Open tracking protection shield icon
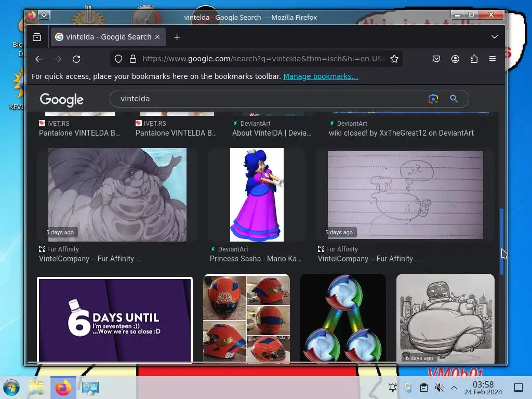Image resolution: width=532 pixels, height=399 pixels. click(118, 59)
